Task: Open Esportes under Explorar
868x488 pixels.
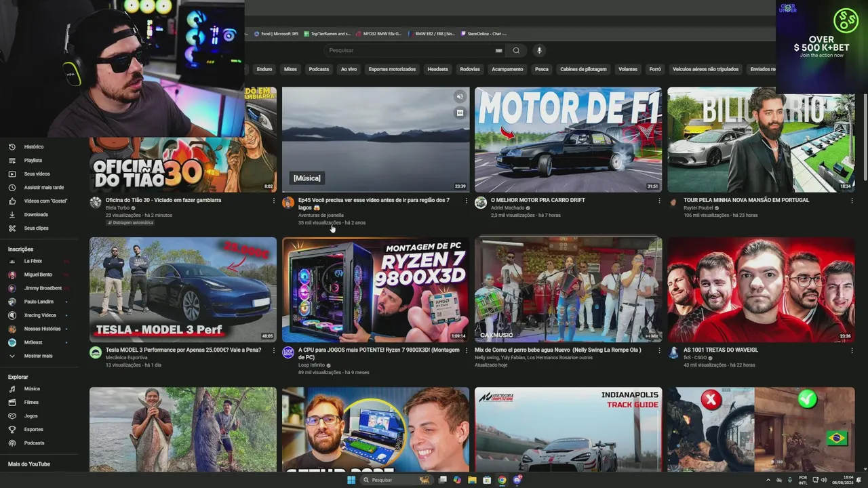Action: (x=33, y=429)
